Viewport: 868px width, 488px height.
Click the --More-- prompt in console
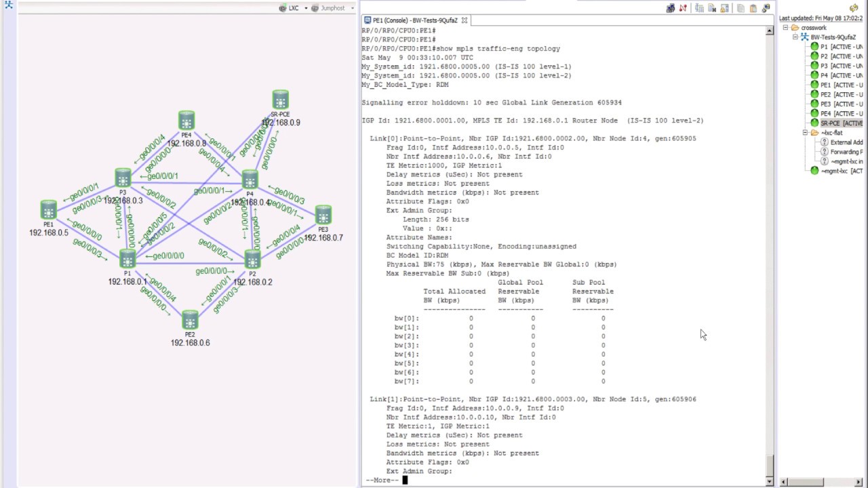click(382, 481)
